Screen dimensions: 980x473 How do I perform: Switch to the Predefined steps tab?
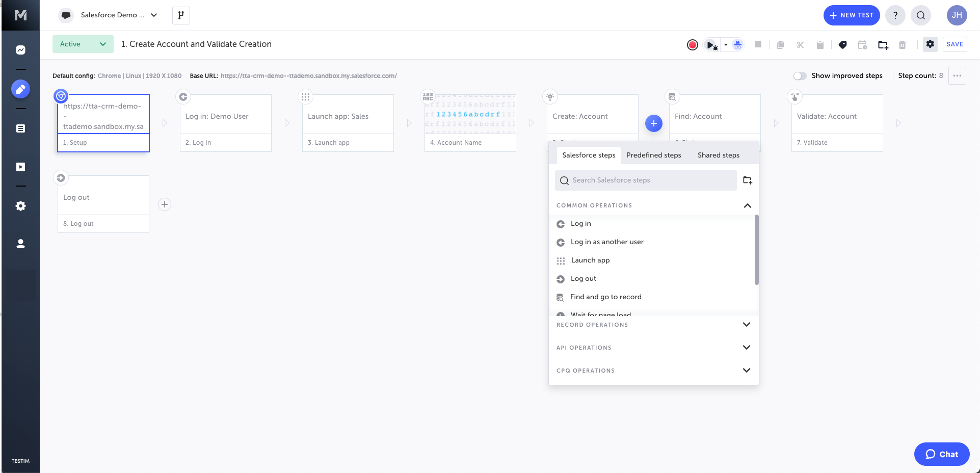point(653,155)
